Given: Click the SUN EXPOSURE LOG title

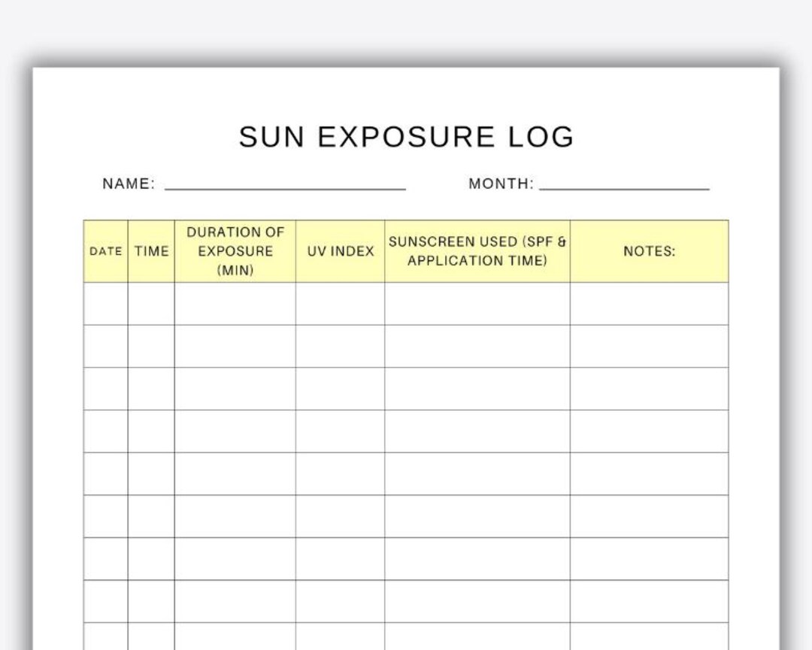Looking at the screenshot, I should (406, 137).
